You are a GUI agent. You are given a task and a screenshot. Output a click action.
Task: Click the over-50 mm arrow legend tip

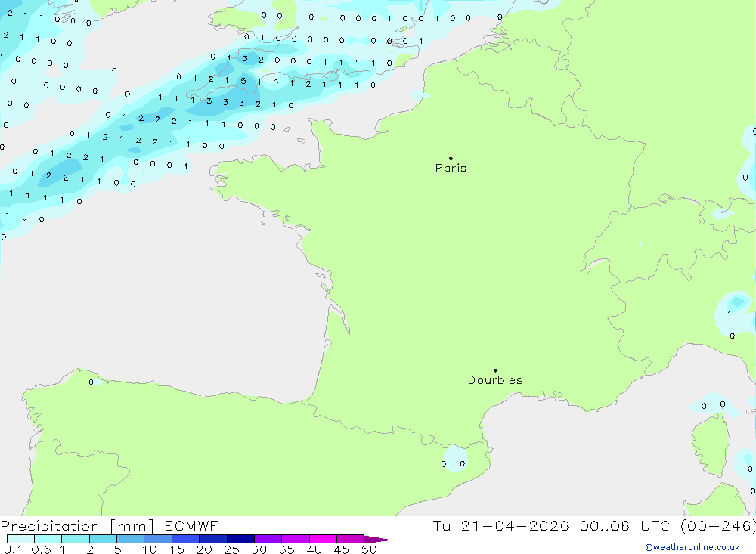378,539
